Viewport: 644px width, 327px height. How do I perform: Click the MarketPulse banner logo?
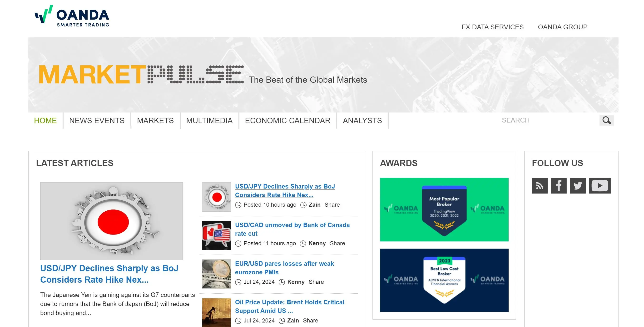[141, 74]
